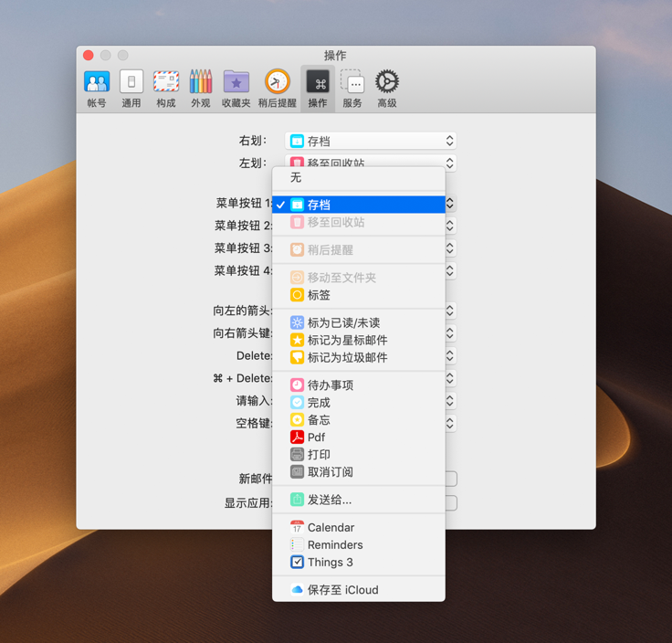Image resolution: width=672 pixels, height=643 pixels.
Task: Open the 服务 services preferences tab
Action: [x=352, y=89]
